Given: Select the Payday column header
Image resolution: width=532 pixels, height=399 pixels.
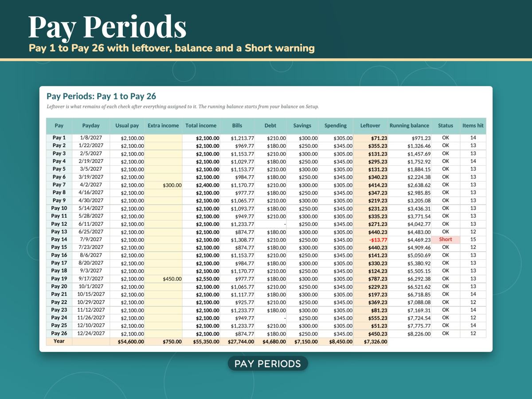Looking at the screenshot, I should [91, 125].
